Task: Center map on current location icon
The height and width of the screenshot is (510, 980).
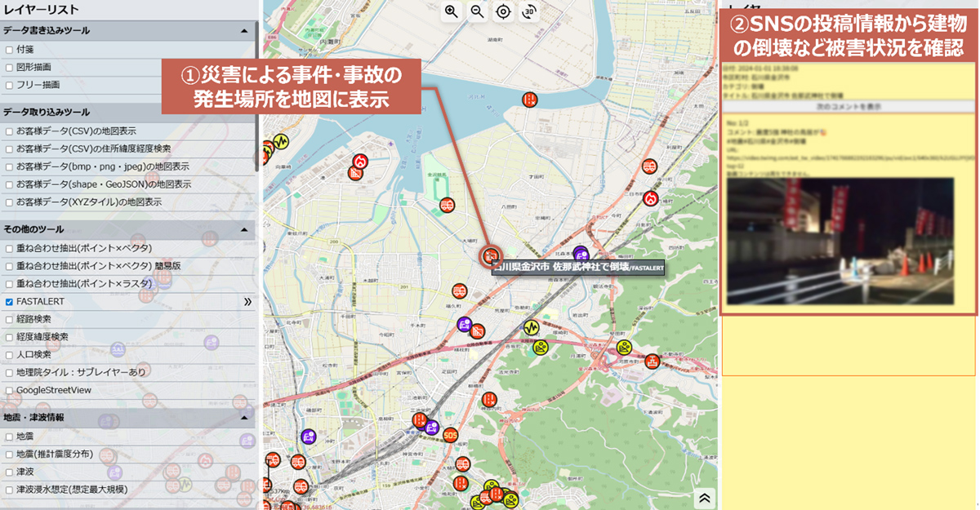Action: pos(504,11)
